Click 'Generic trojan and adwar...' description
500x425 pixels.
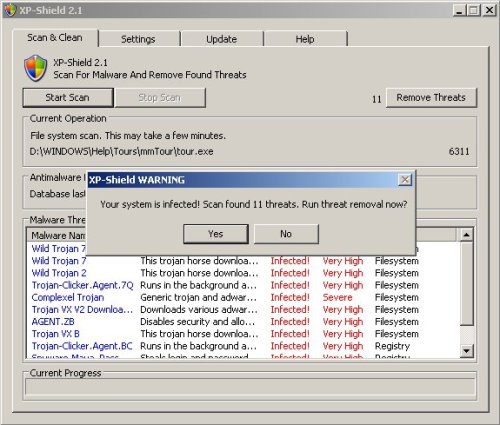pos(198,297)
